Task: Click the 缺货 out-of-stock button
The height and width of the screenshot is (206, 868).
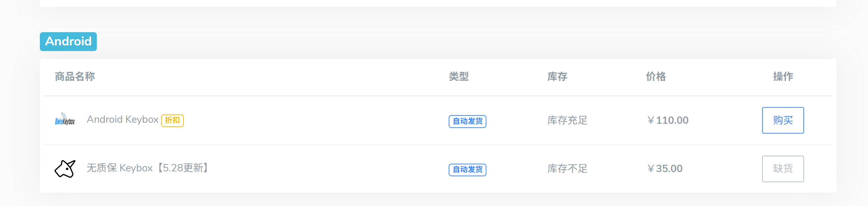Action: point(783,169)
